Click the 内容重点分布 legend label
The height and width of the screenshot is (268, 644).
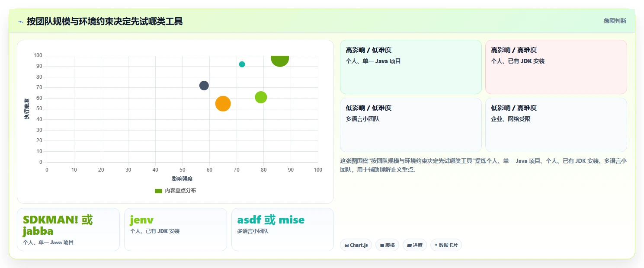click(180, 191)
